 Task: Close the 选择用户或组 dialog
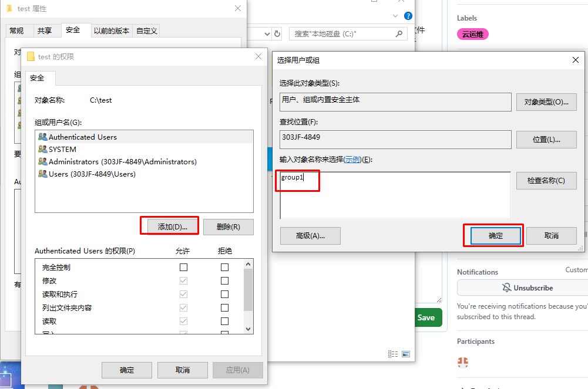(x=576, y=60)
